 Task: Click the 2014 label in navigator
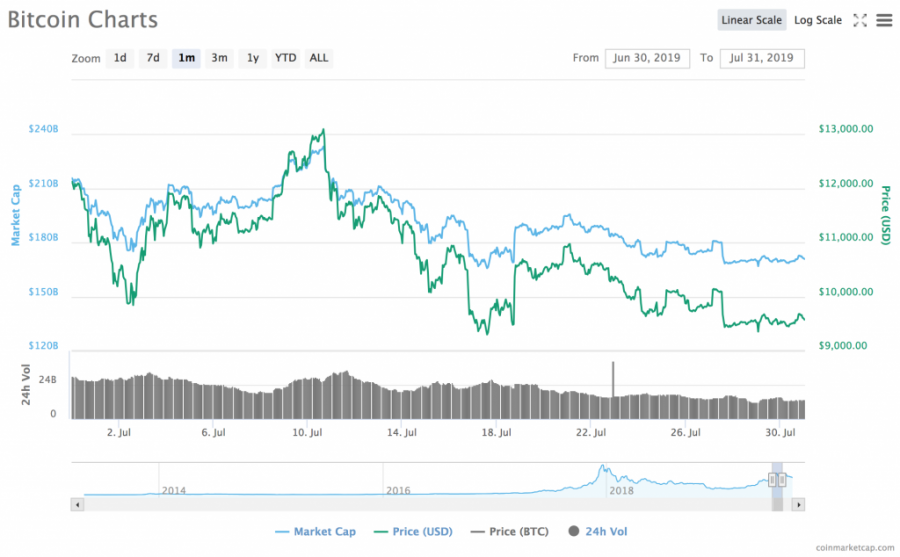(173, 490)
